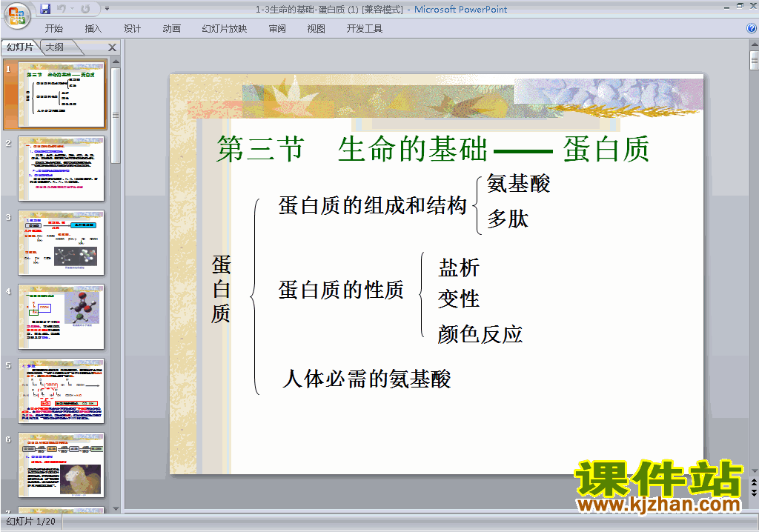Open the 幻灯片放映 ribbon tab
This screenshot has height=532, width=759.
tap(225, 29)
